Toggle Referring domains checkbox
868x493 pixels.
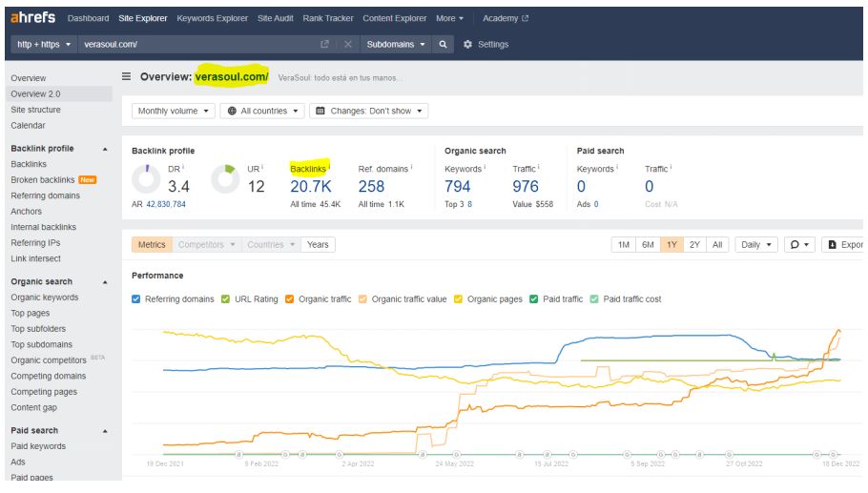136,299
